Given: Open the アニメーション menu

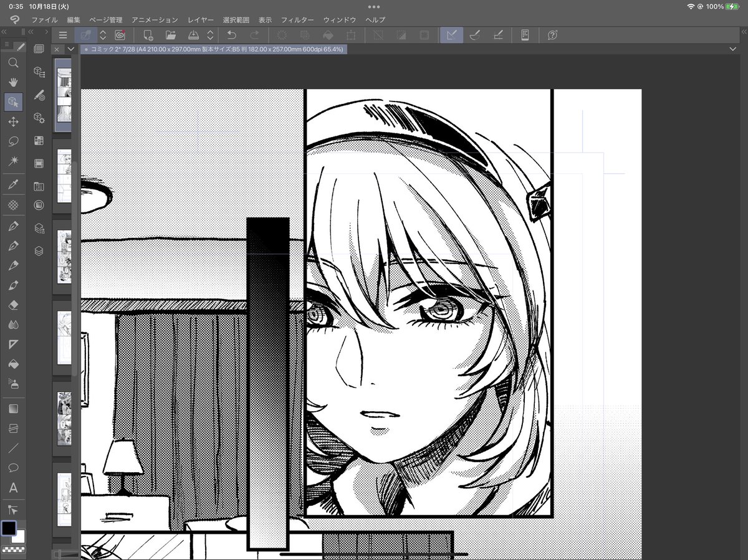Looking at the screenshot, I should 155,20.
